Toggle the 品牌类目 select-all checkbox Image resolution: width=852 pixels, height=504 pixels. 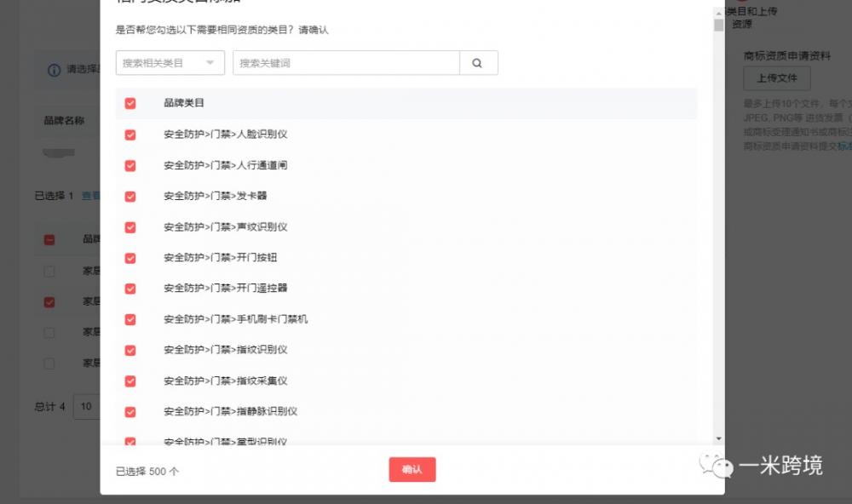[x=130, y=104]
